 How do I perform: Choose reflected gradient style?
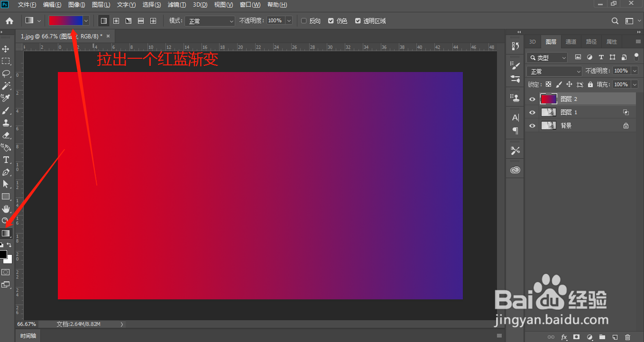(x=141, y=21)
